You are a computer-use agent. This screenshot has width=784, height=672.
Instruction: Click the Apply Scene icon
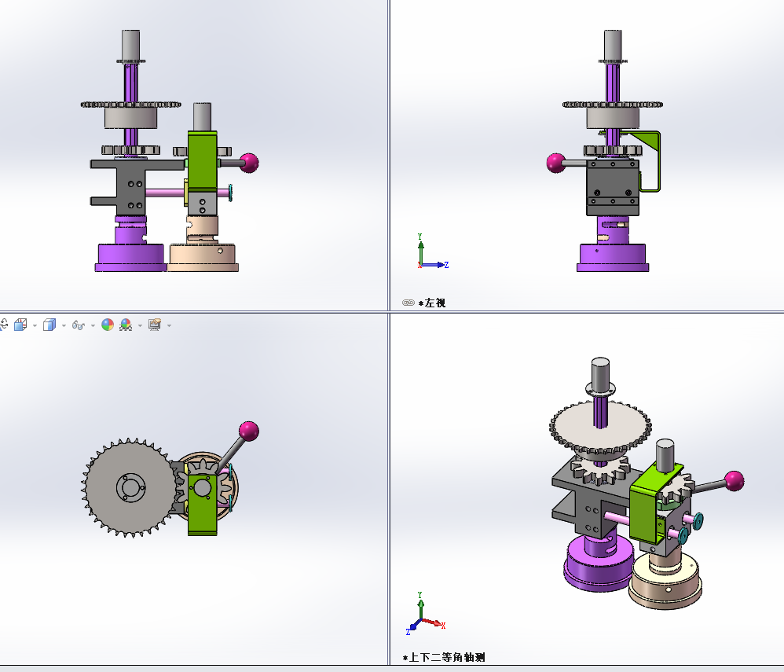pyautogui.click(x=126, y=325)
